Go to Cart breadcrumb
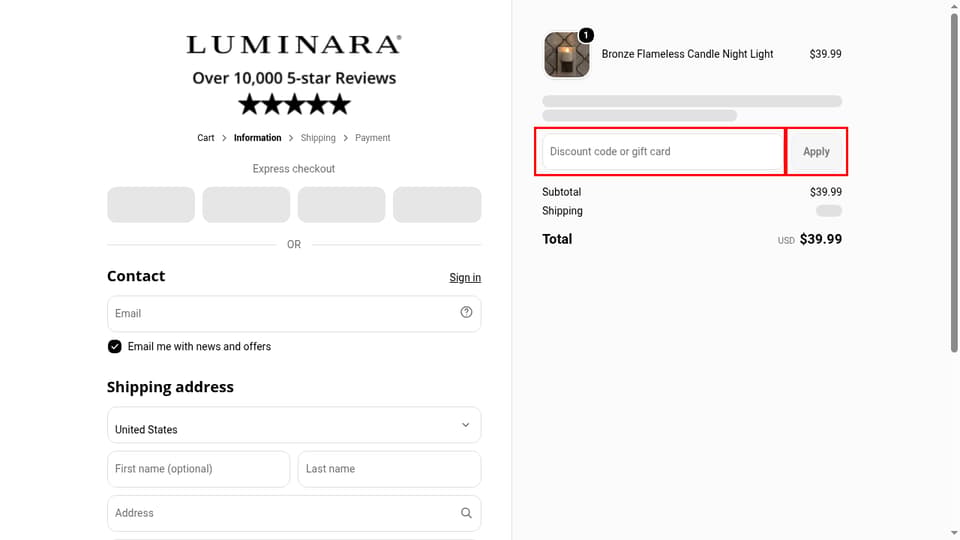 206,138
